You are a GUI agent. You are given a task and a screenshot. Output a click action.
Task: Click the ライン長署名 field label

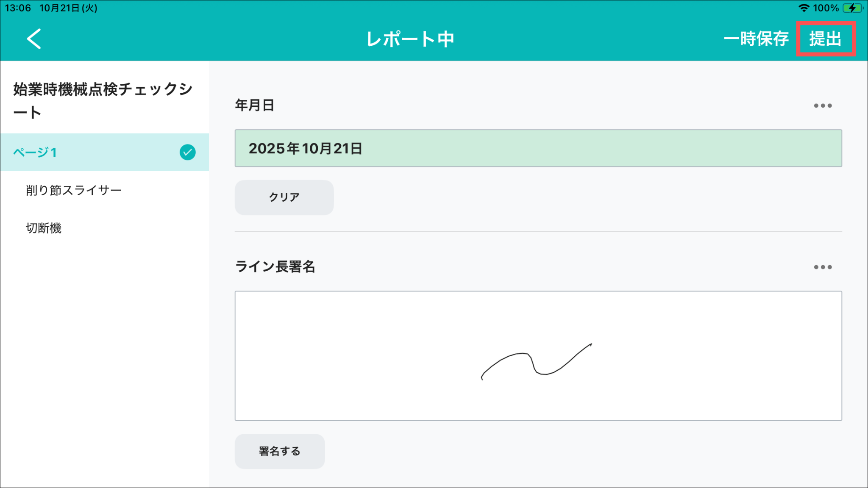[275, 267]
